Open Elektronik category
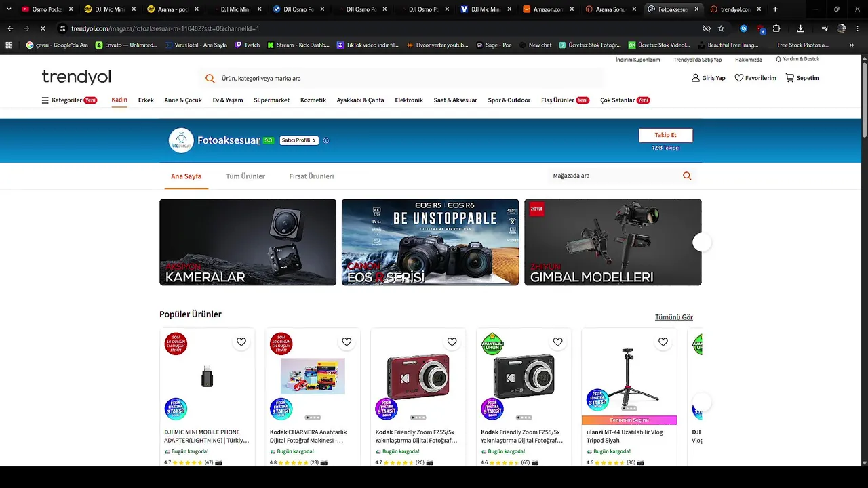Viewport: 868px width, 488px height. pyautogui.click(x=409, y=100)
